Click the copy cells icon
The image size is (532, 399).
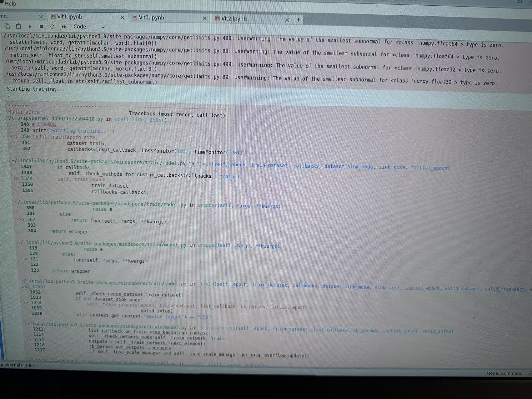coord(7,26)
